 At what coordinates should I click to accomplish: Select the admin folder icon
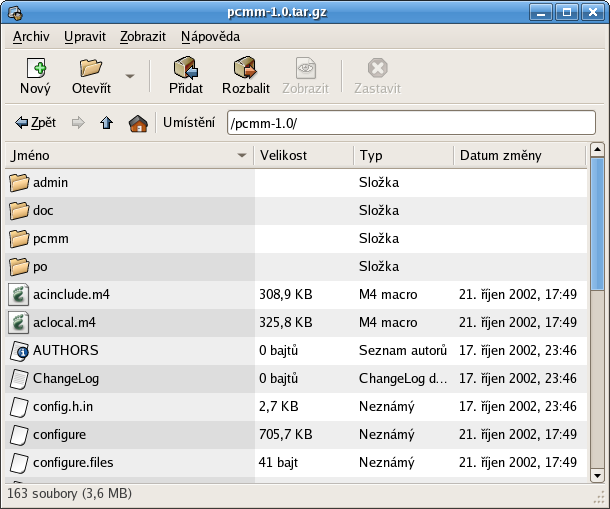click(19, 183)
